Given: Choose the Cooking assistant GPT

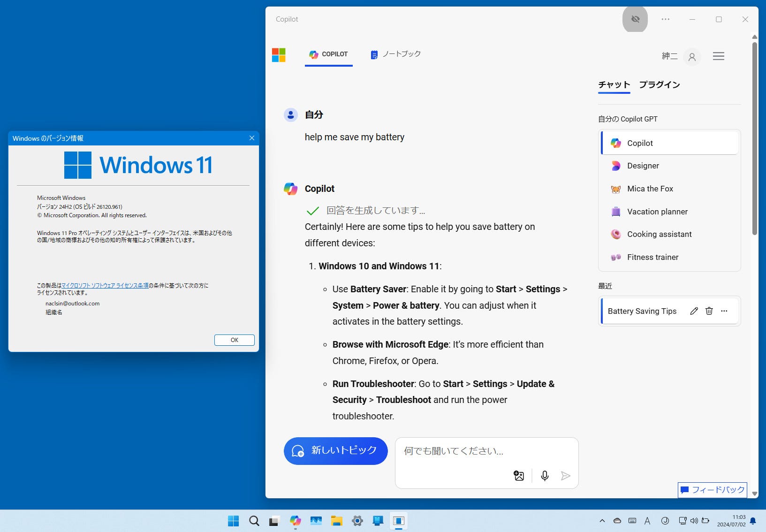Looking at the screenshot, I should (669, 234).
